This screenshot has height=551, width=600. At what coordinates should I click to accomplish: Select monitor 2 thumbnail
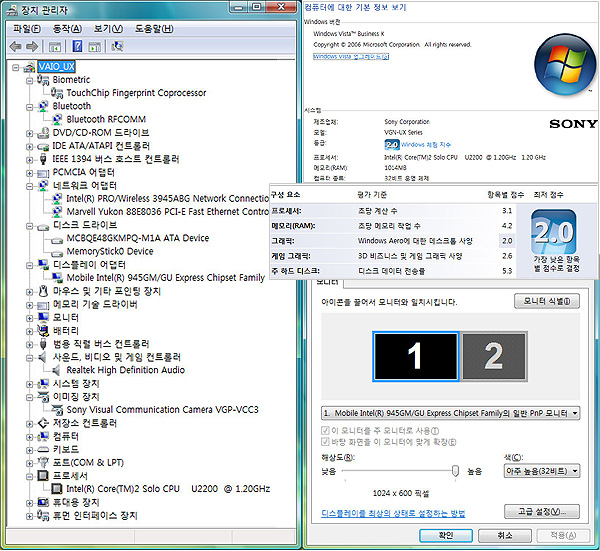click(494, 356)
